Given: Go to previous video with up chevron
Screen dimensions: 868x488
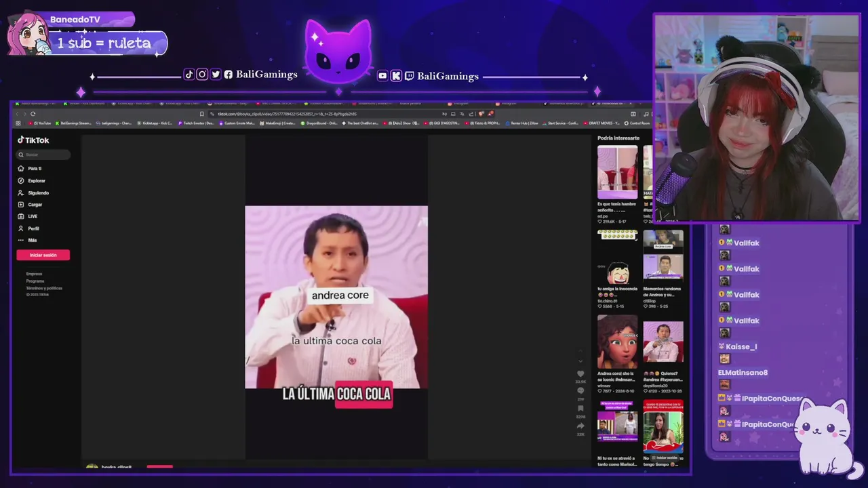Looking at the screenshot, I should (x=580, y=351).
